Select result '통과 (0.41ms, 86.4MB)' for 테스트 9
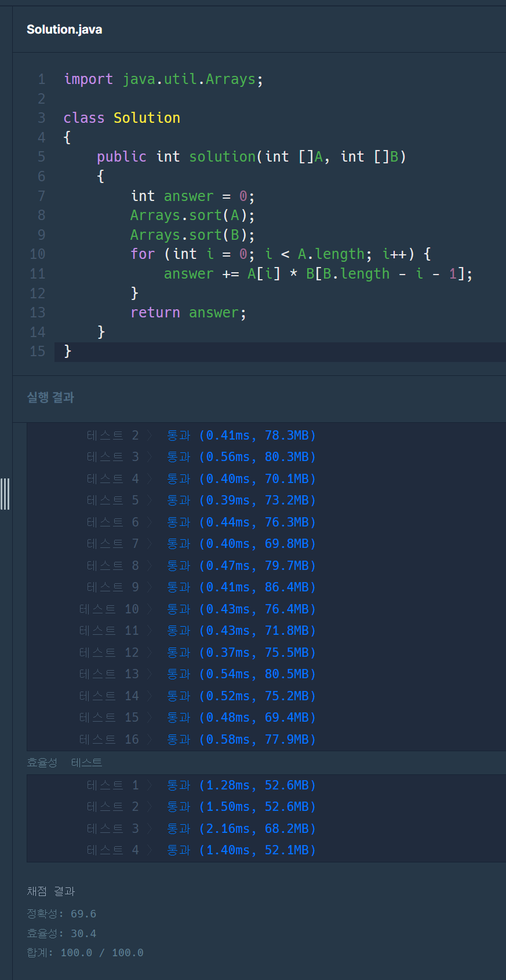This screenshot has height=980, width=506. coord(241,587)
